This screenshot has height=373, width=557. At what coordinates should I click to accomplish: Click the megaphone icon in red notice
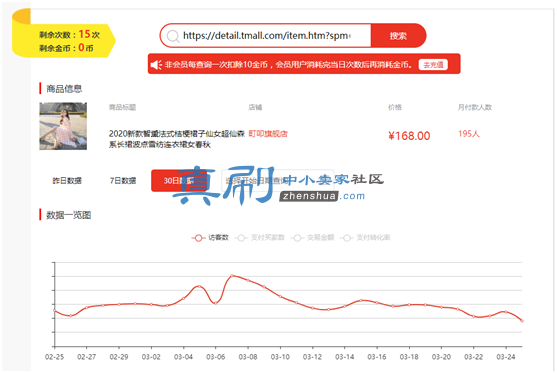coord(156,65)
